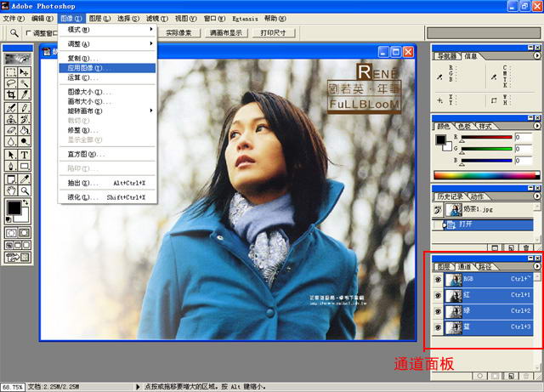
Task: Click new channel icon in Channels panel
Action: click(511, 375)
